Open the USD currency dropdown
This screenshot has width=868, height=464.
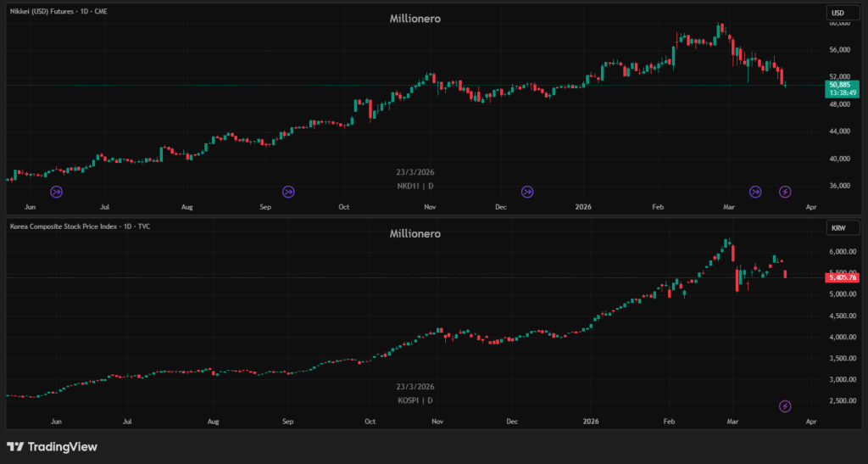coord(837,12)
